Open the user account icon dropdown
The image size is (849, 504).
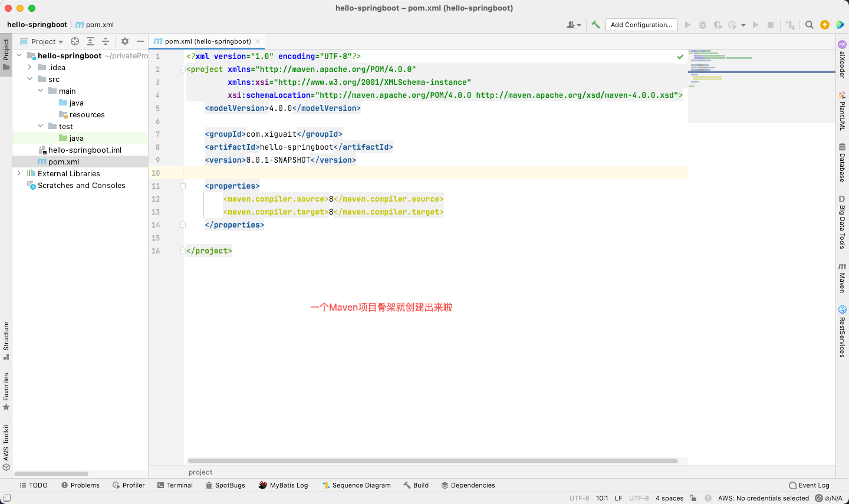coord(574,25)
